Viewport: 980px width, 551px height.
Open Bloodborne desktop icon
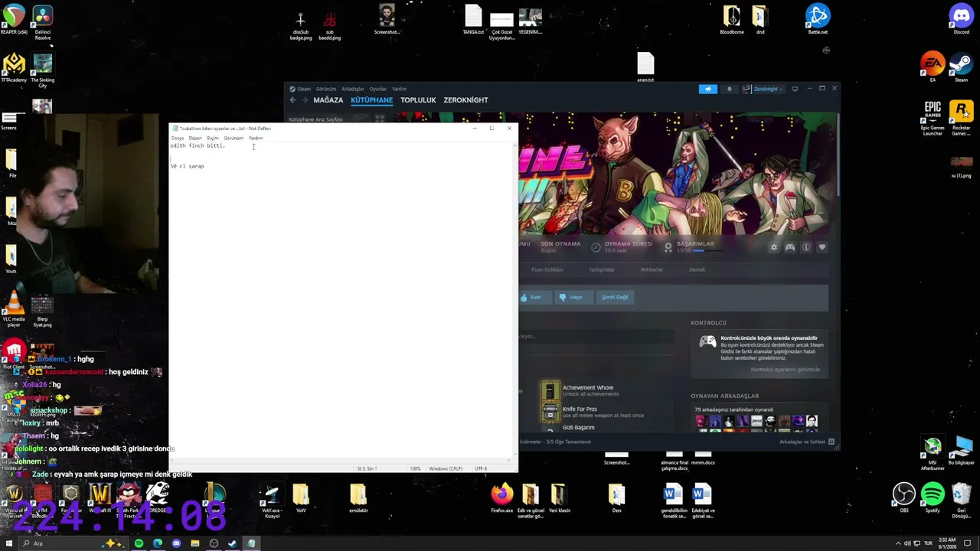tap(732, 20)
